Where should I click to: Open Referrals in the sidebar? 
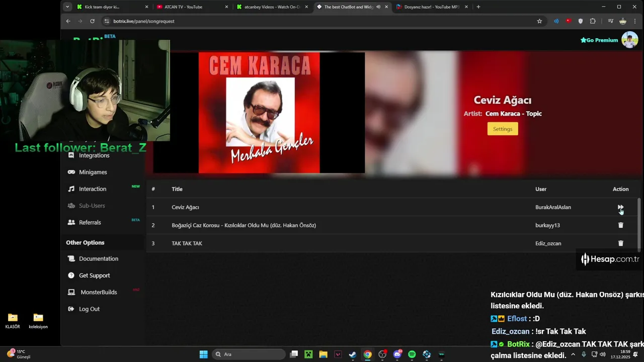(x=90, y=222)
